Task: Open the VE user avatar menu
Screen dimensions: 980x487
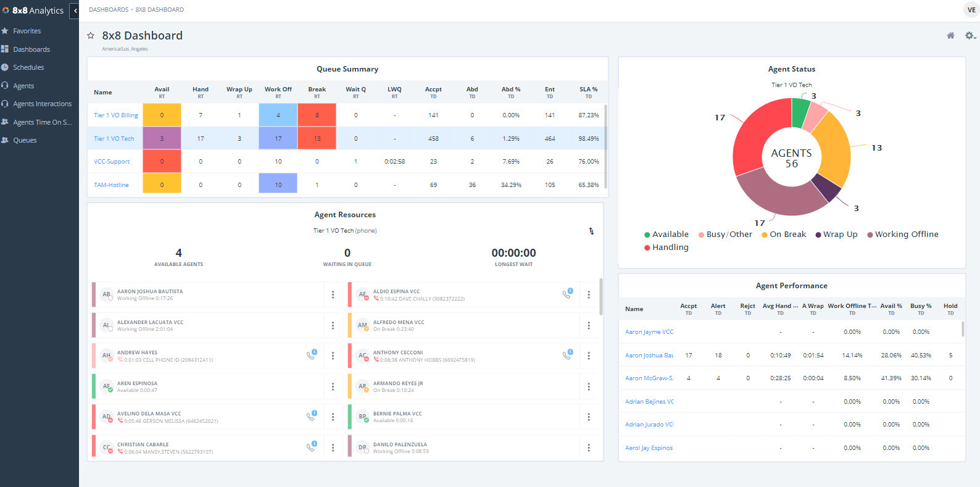Action: [971, 10]
